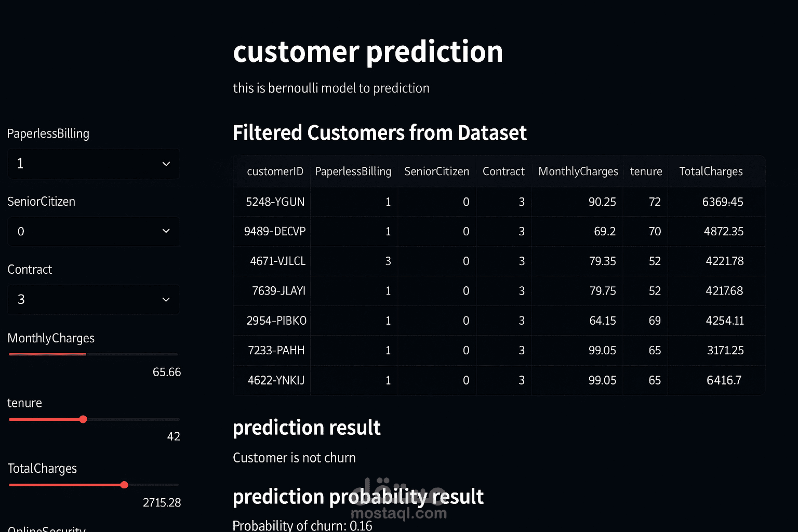The image size is (798, 532).
Task: Open the Contract dropdown menu
Action: [94, 299]
